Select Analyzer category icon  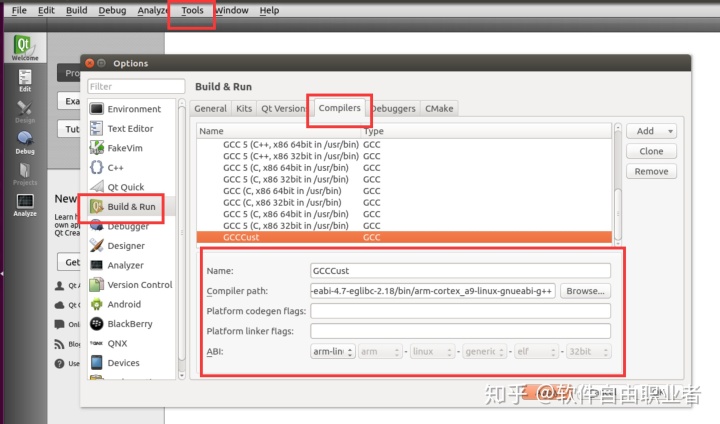(x=96, y=265)
